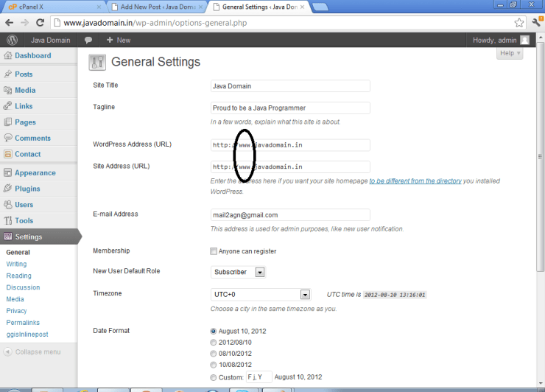Click the Site Address (URL) field
Screen dimensions: 545x392
point(290,167)
